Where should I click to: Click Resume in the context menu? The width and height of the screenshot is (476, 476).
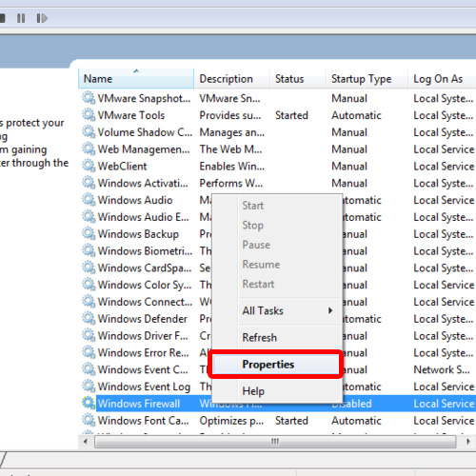click(275, 265)
